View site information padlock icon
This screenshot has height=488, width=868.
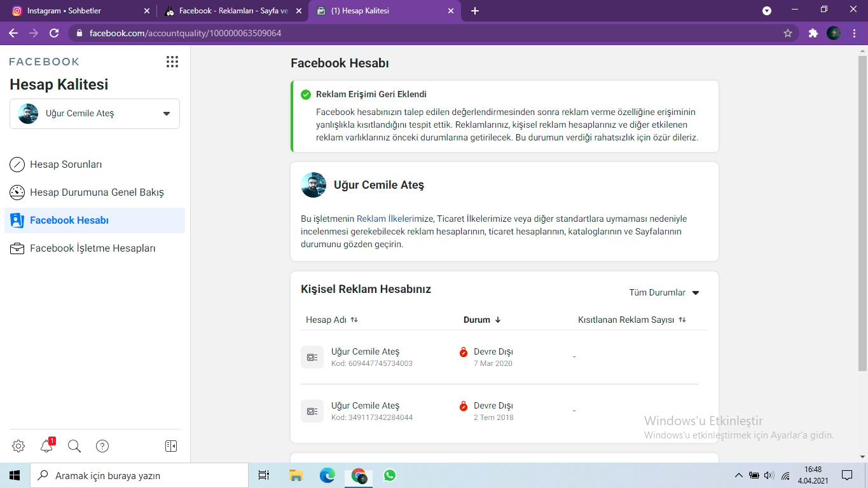click(79, 33)
